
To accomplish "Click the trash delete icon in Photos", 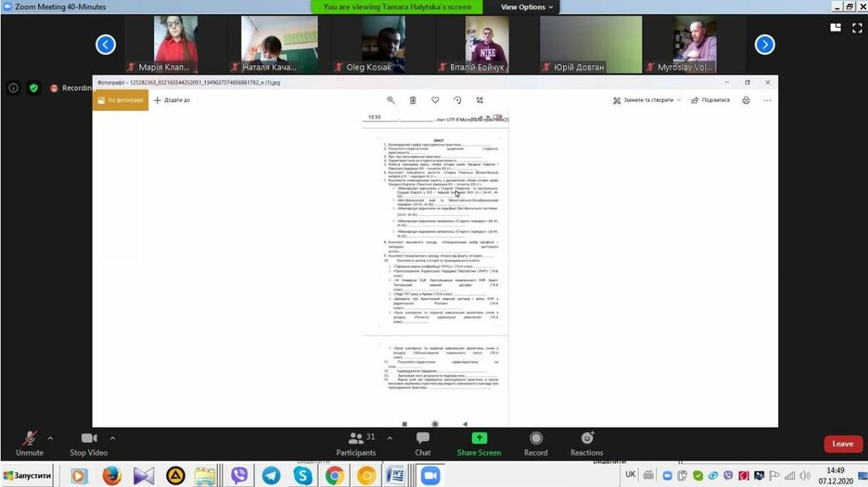I will coord(413,100).
